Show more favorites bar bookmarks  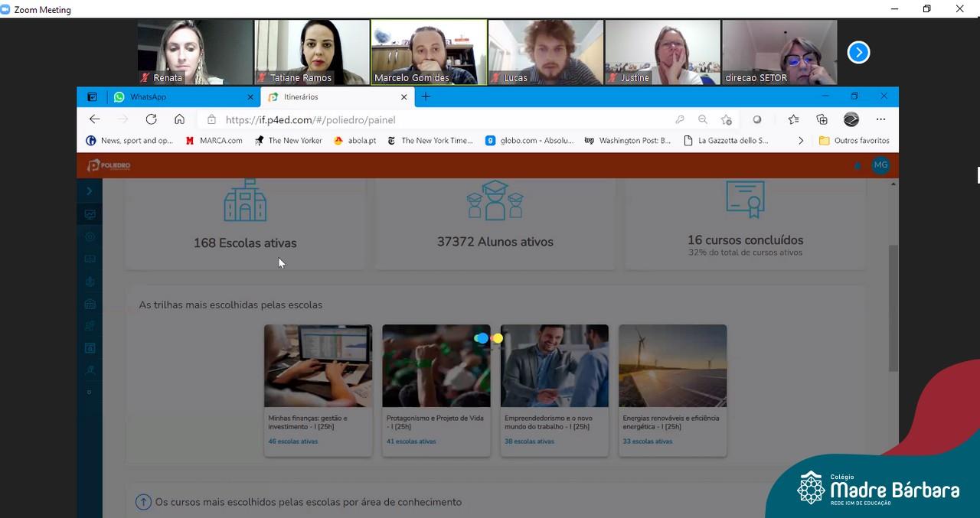(801, 141)
